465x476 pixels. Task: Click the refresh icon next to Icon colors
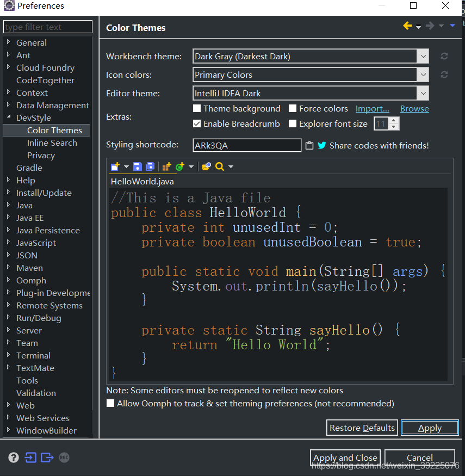point(444,75)
